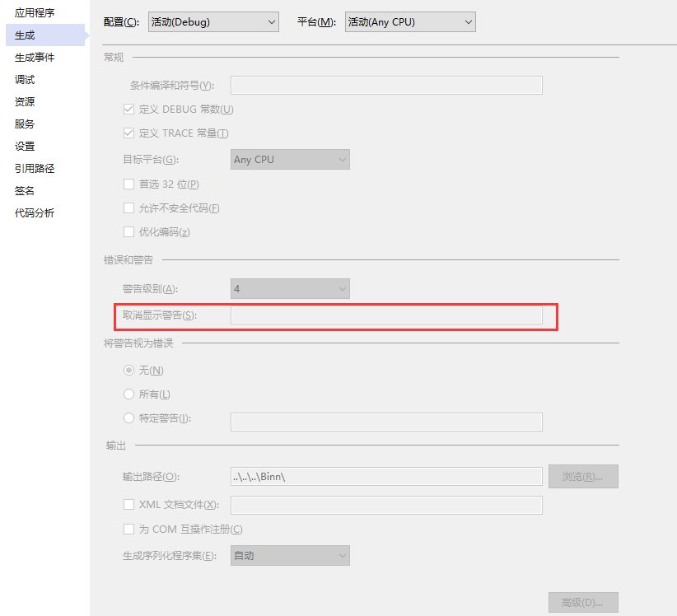Viewport: 677px width, 616px height.
Task: Switch to the 应用程序 tab
Action: pos(35,13)
